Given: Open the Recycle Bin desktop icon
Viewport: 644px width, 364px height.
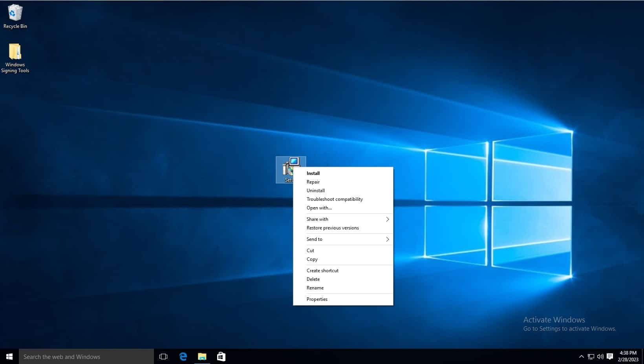Looking at the screenshot, I should (15, 16).
